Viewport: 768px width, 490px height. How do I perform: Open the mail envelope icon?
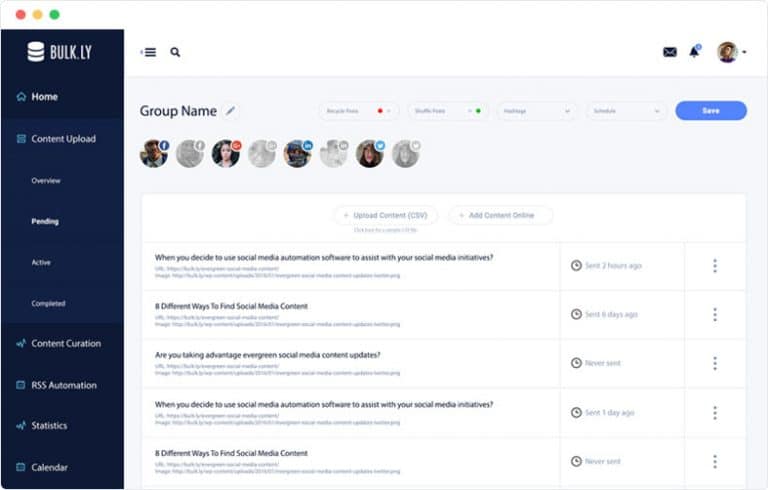tap(670, 52)
